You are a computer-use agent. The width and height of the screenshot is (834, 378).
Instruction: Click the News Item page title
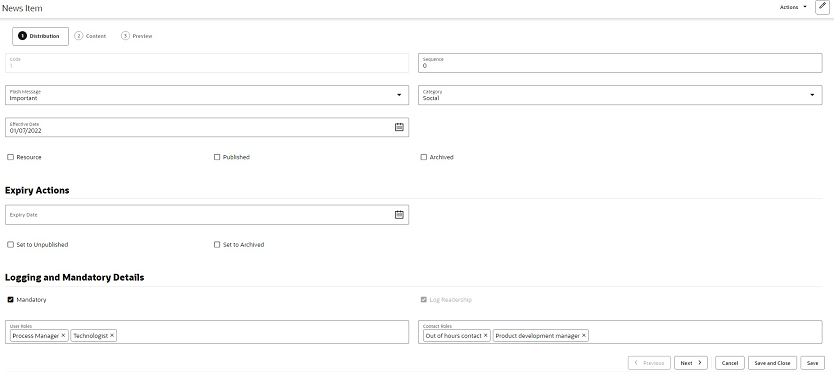click(22, 9)
